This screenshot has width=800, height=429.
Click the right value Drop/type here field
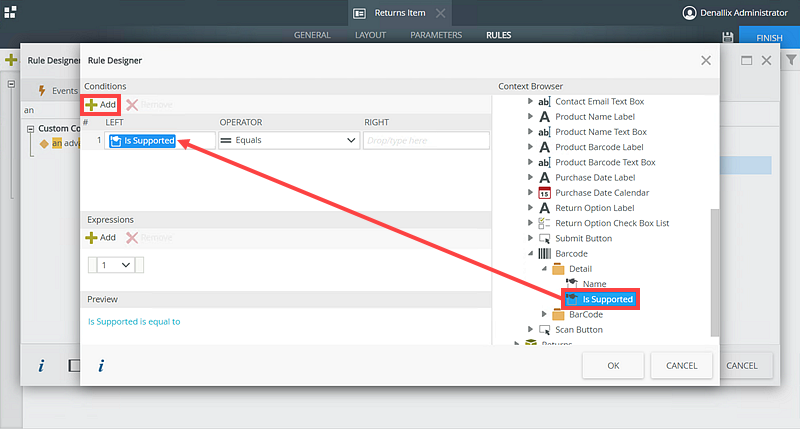click(426, 140)
